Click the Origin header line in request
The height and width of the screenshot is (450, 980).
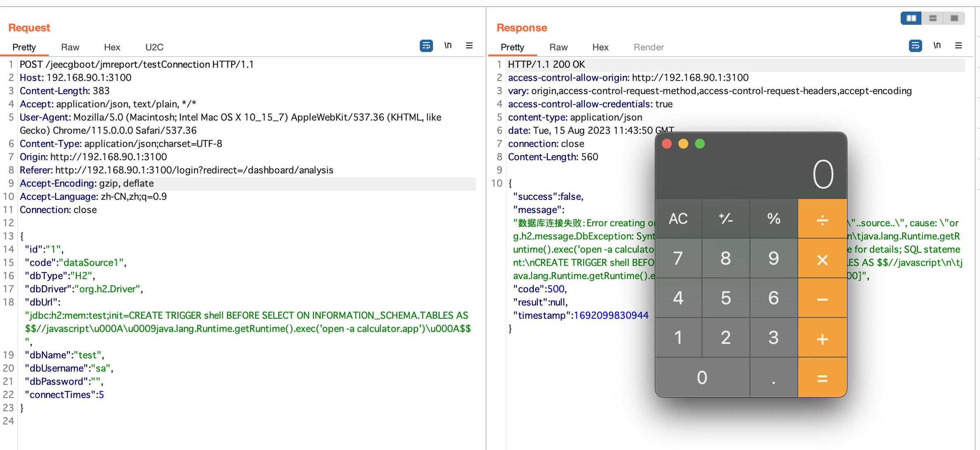point(93,157)
